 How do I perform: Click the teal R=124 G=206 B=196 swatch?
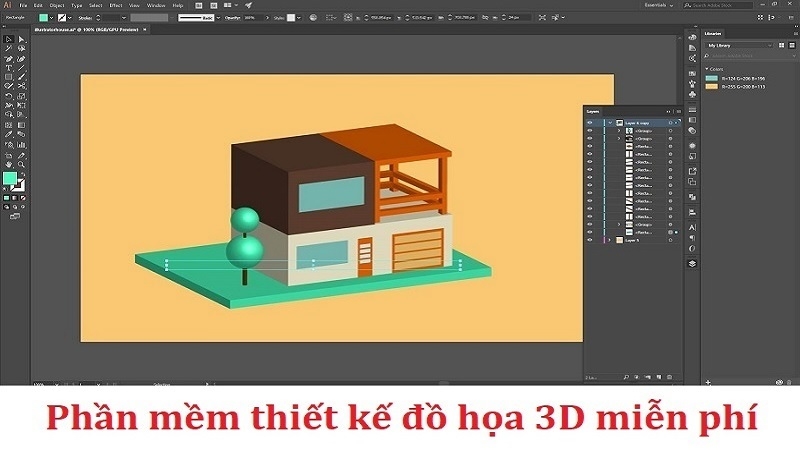point(712,77)
